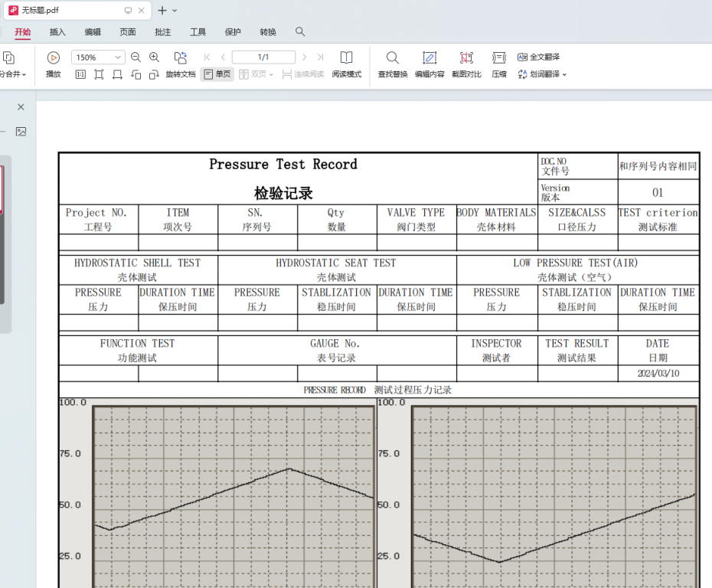Open find and replace (查找替换)
Image resolution: width=712 pixels, height=588 pixels.
[x=393, y=64]
